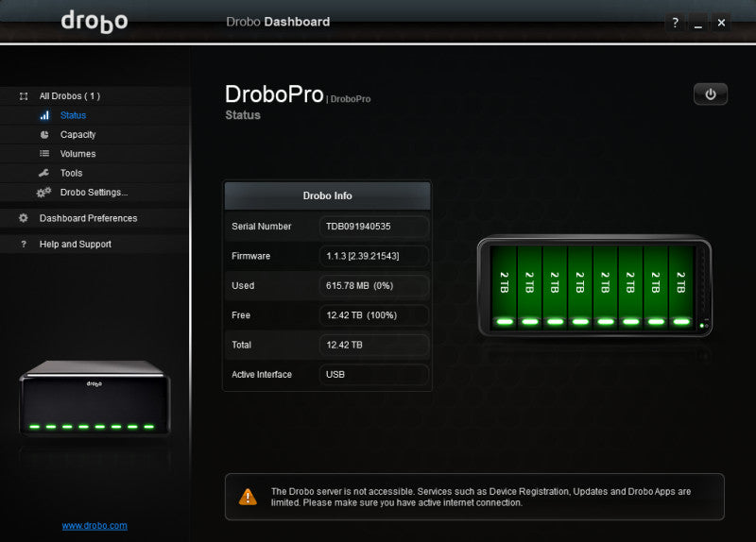Open Dashboard Preferences
The height and width of the screenshot is (542, 756).
[88, 218]
